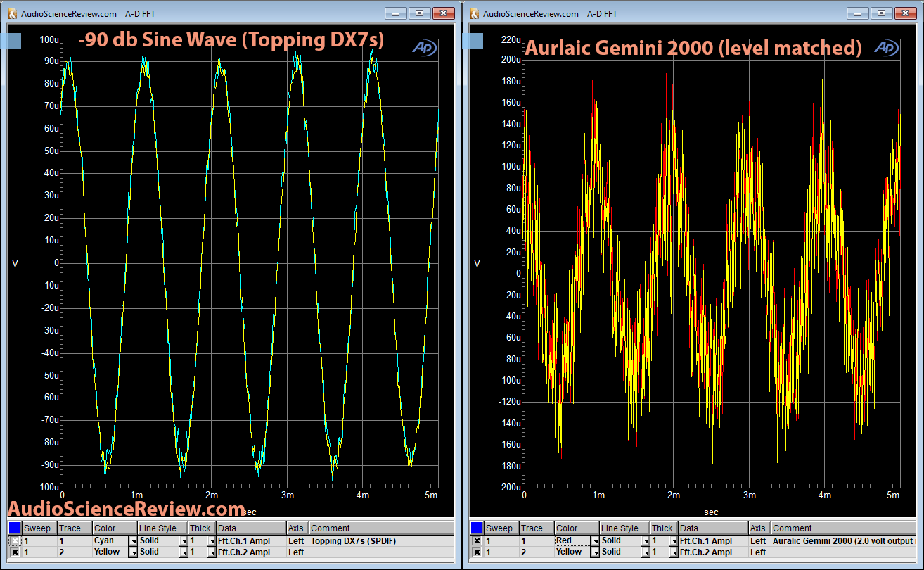The width and height of the screenshot is (924, 570).
Task: Click the Sweep column header in the Topping window
Action: [x=39, y=528]
